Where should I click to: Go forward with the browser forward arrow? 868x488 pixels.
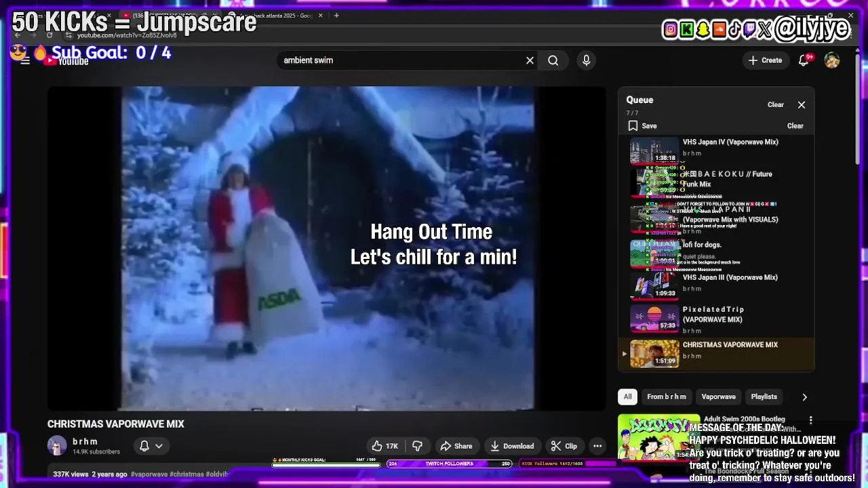[x=34, y=35]
